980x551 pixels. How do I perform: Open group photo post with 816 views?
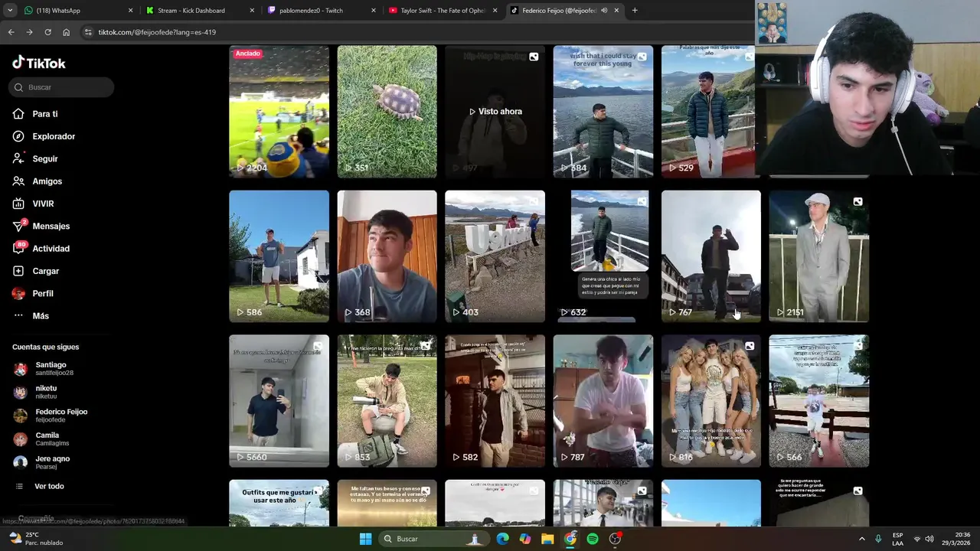coord(710,401)
